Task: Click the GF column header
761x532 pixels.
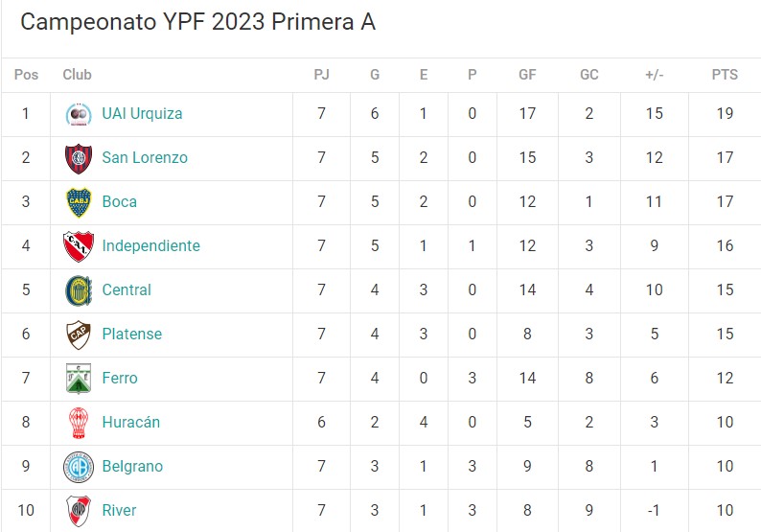Action: coord(527,75)
